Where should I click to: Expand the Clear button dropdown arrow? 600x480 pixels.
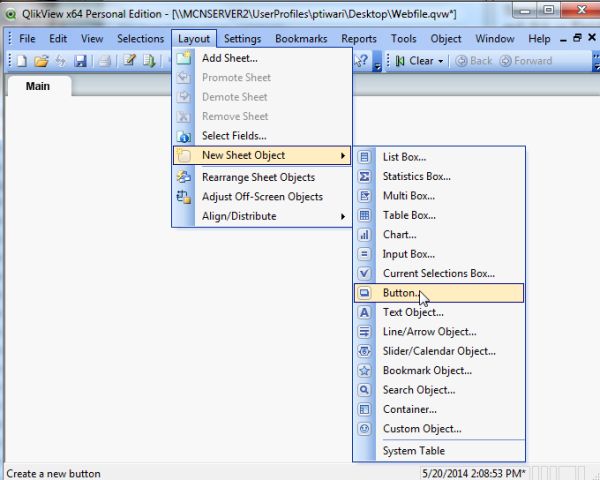coord(441,61)
